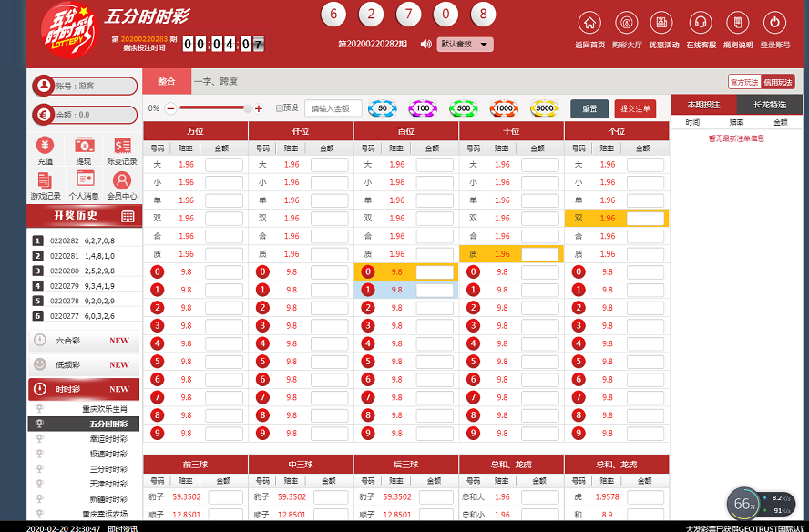Open the 默认音效 sound dropdown

(465, 44)
